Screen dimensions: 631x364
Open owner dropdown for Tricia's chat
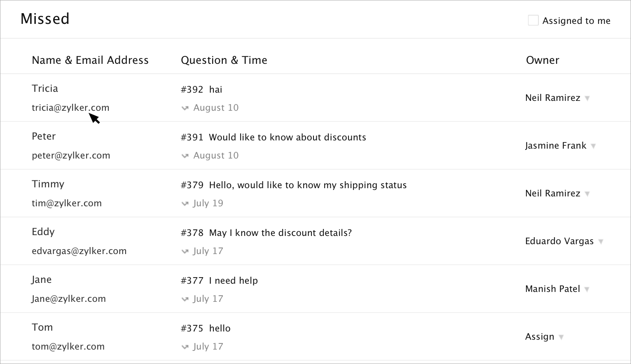(587, 98)
